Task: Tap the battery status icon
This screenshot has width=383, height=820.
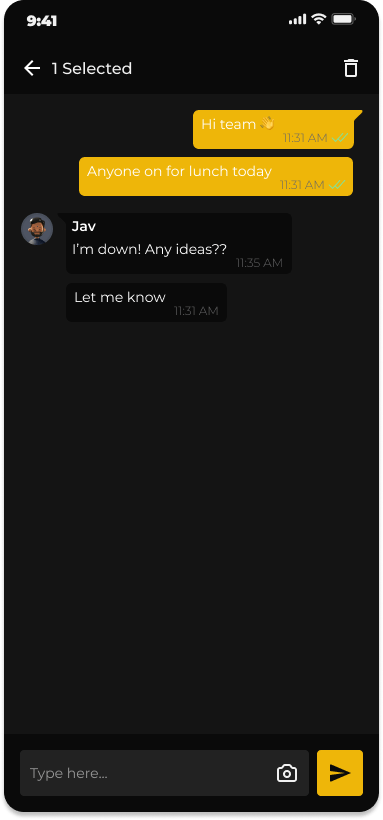Action: (x=344, y=19)
